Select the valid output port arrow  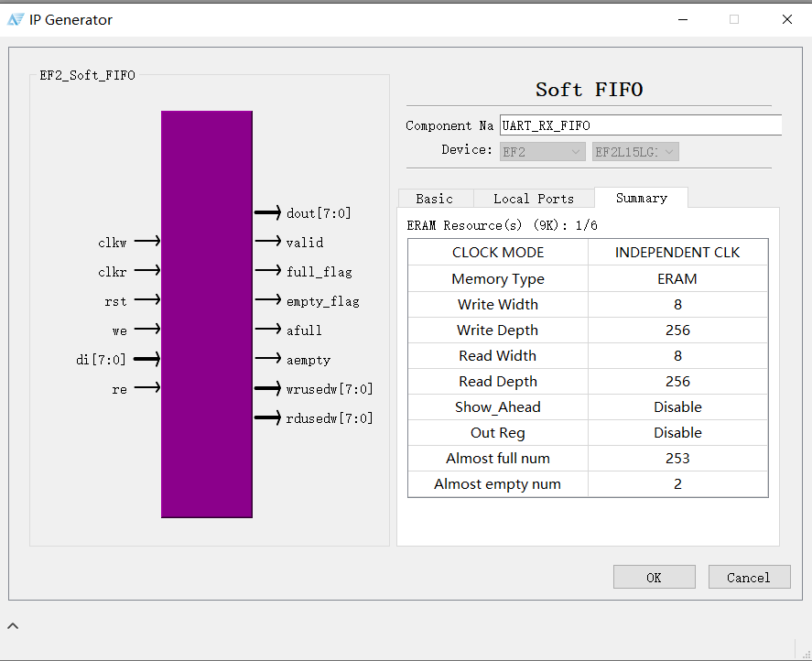click(x=266, y=242)
